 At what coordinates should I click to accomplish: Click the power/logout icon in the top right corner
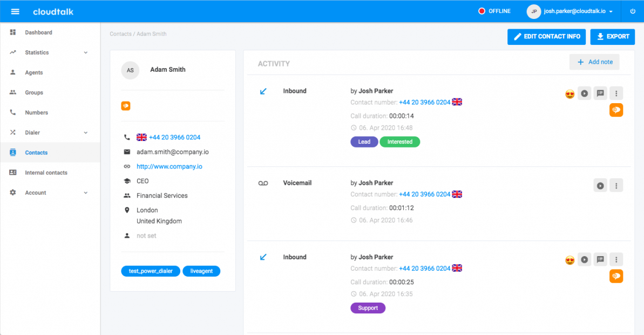pos(632,11)
